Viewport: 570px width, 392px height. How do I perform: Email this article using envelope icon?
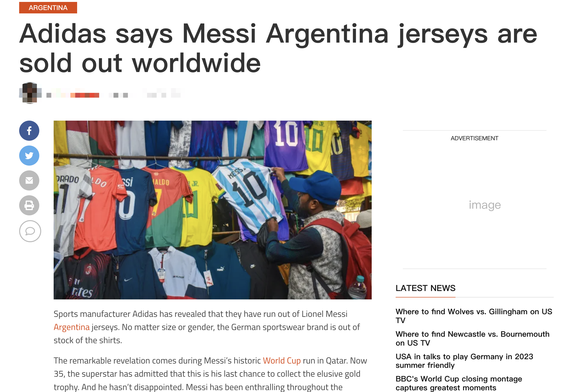tap(29, 181)
